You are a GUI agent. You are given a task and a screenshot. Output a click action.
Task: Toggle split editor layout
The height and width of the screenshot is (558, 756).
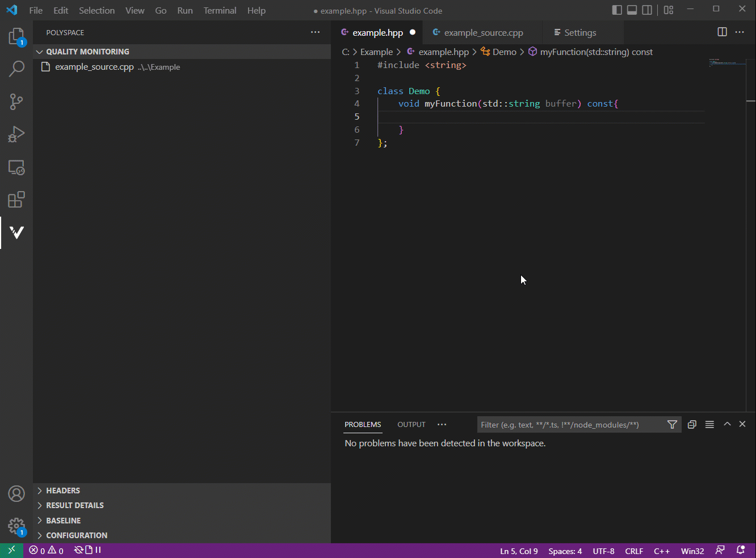click(x=722, y=32)
